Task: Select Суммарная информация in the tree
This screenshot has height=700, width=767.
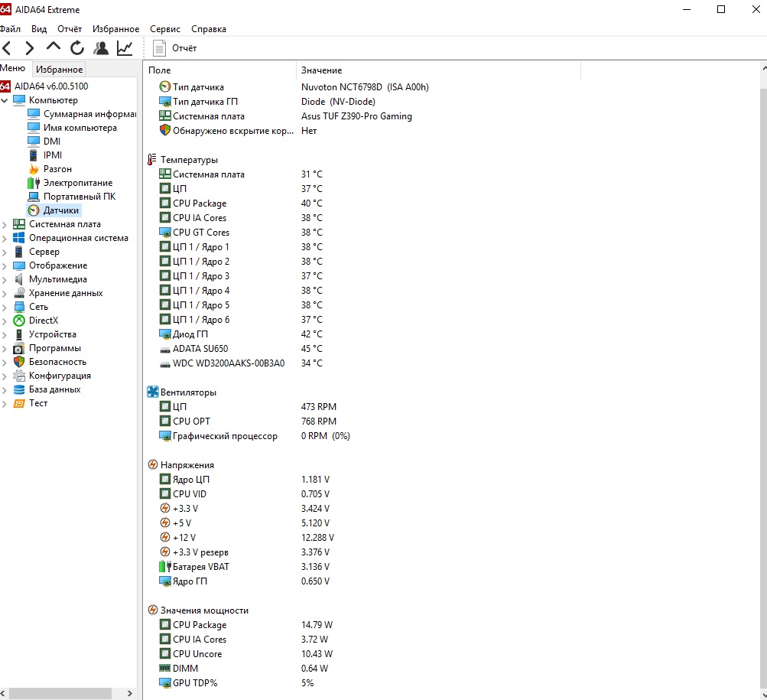Action: click(x=89, y=114)
